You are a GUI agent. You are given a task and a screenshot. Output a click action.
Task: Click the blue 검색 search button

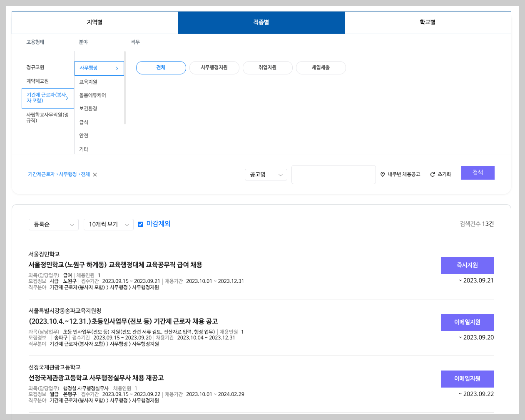click(478, 173)
